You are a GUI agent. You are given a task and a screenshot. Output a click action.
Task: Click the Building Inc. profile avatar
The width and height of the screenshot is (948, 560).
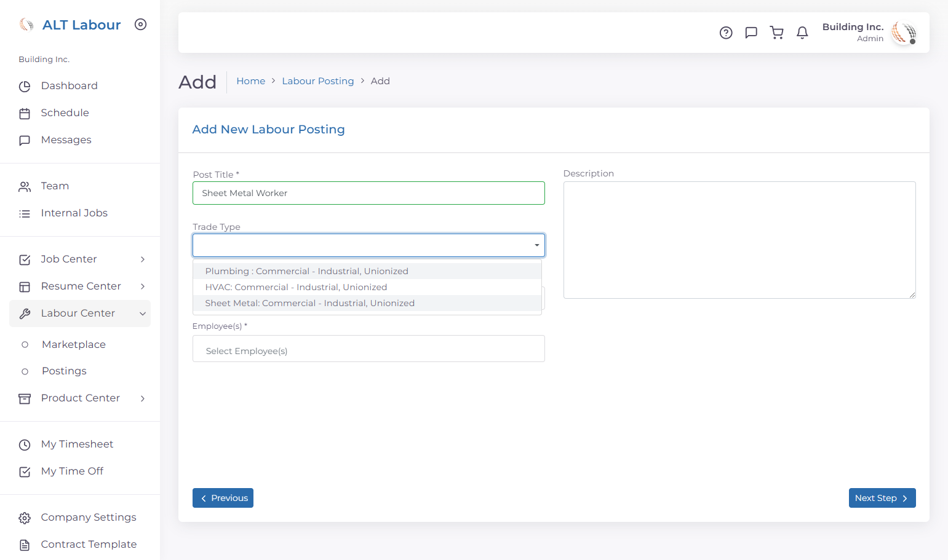(x=904, y=33)
